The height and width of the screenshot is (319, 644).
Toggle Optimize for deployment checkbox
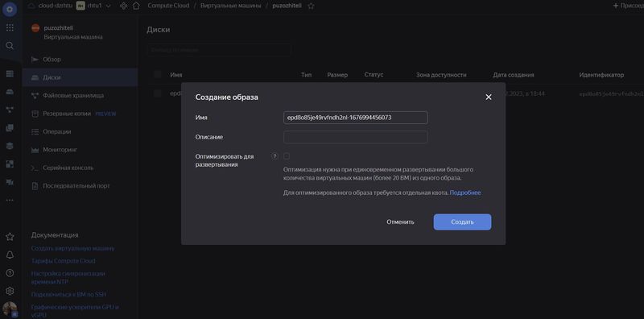287,156
